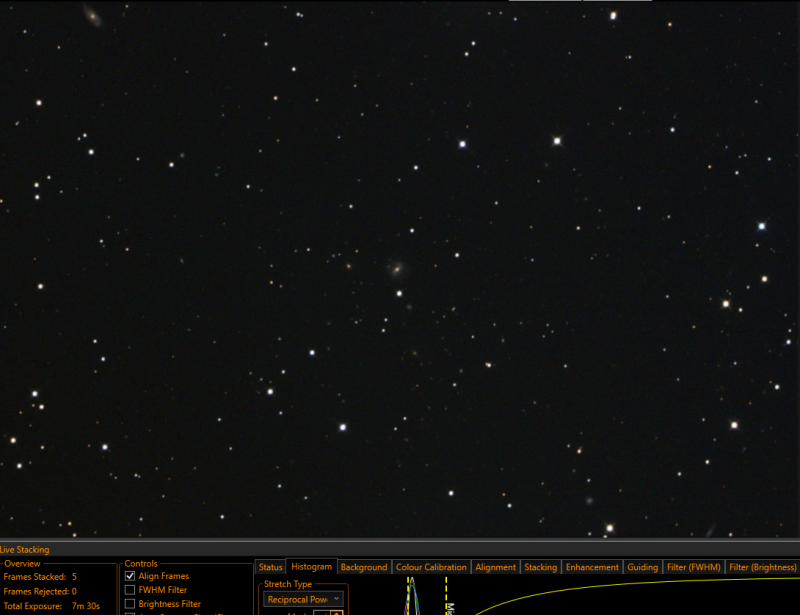This screenshot has height=615, width=800.
Task: Click the "Frames Rejected: 0" readout
Action: 40,592
